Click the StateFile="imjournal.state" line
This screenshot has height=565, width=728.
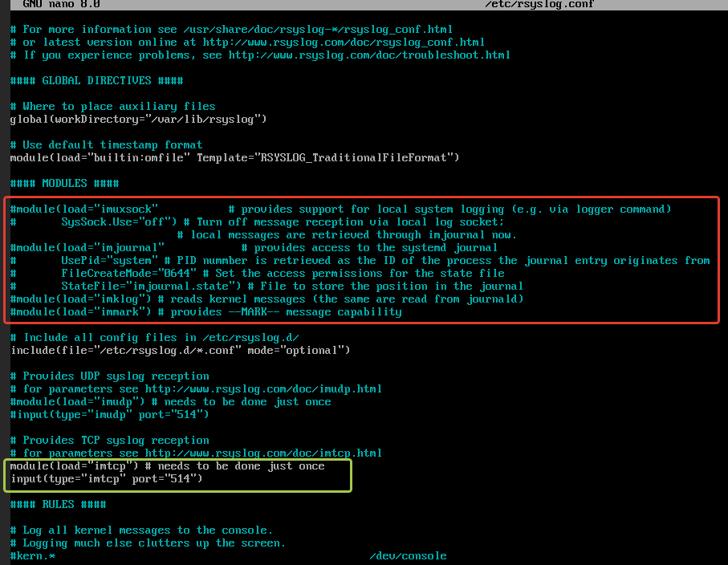266,287
